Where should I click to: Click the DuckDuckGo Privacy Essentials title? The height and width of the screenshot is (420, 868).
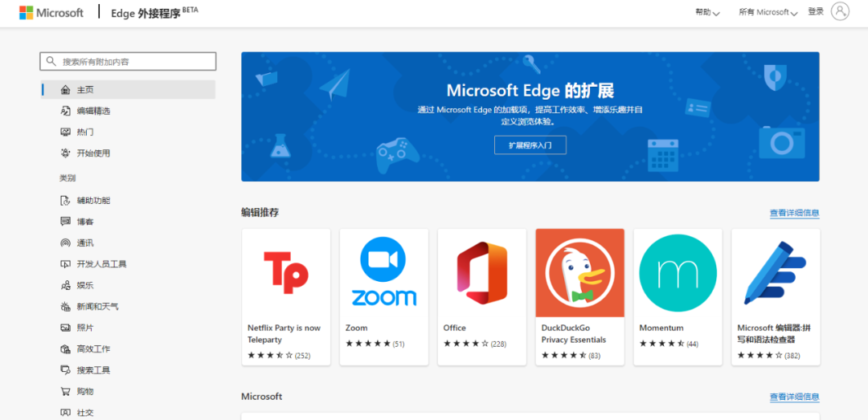pyautogui.click(x=574, y=334)
